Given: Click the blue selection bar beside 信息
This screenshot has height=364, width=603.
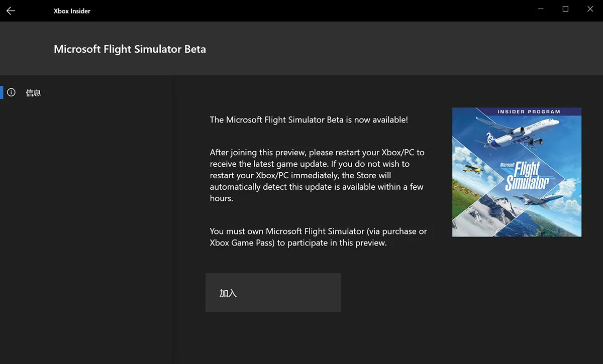Looking at the screenshot, I should tap(2, 92).
